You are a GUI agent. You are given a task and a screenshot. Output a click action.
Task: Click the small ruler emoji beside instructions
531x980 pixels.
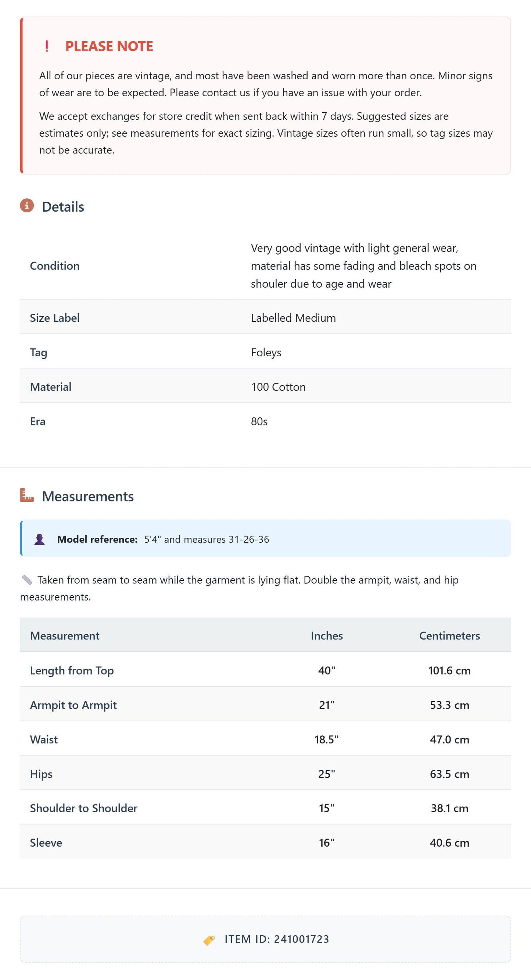pyautogui.click(x=27, y=580)
